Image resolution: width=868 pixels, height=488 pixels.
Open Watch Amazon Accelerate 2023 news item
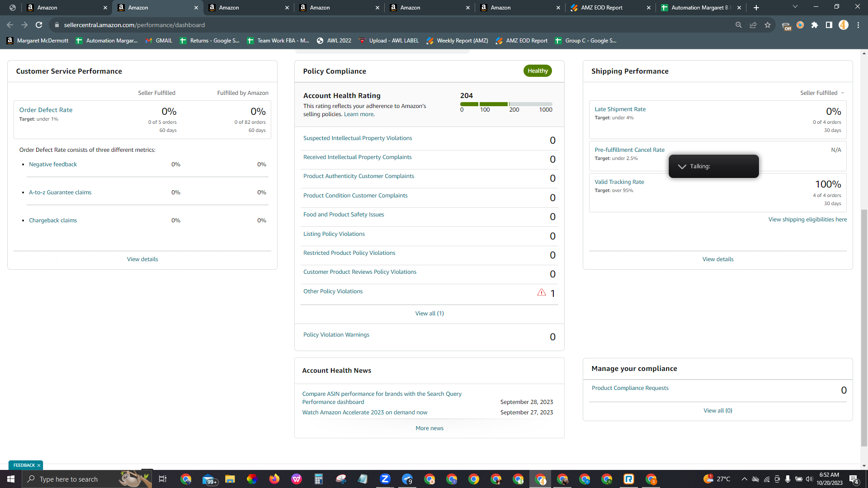point(364,413)
